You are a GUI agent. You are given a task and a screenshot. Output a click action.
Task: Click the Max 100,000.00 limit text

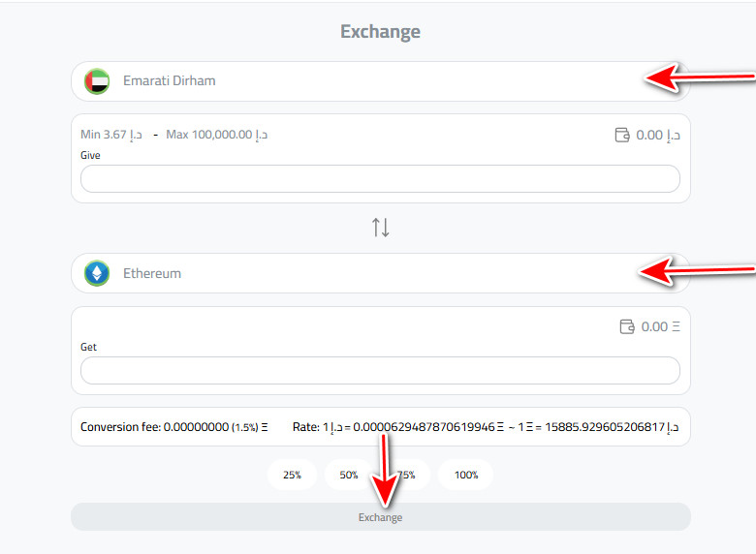pos(216,135)
